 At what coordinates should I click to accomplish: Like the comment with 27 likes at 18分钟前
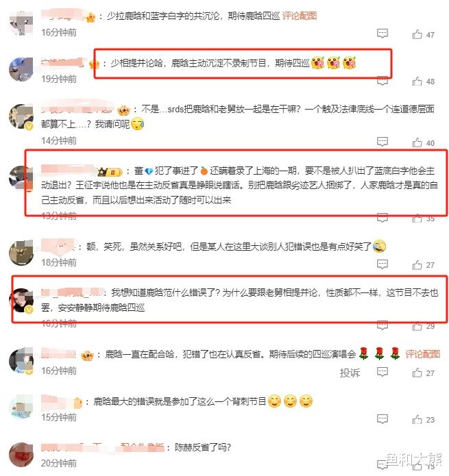pyautogui.click(x=417, y=265)
